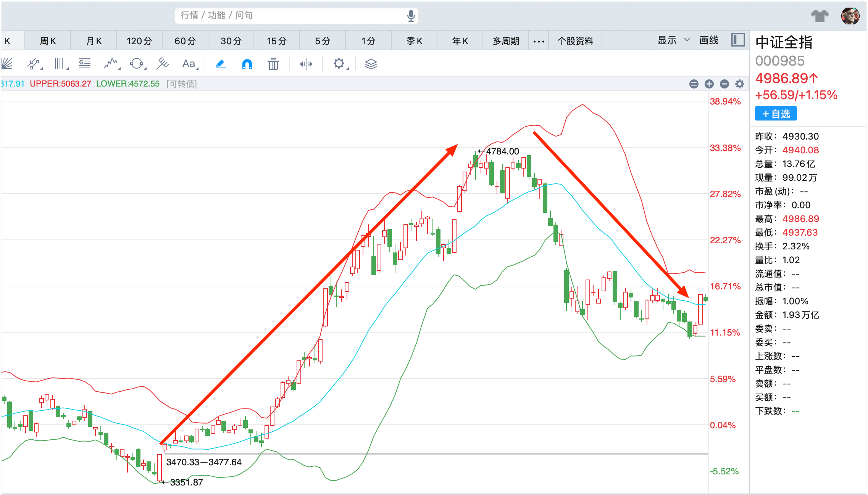The image size is (868, 495).
Task: Click the microphone voice search icon
Action: pyautogui.click(x=411, y=16)
